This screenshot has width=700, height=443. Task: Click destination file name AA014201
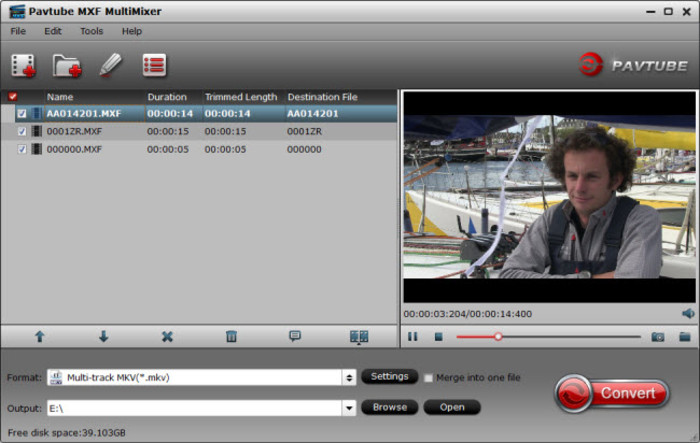[312, 113]
